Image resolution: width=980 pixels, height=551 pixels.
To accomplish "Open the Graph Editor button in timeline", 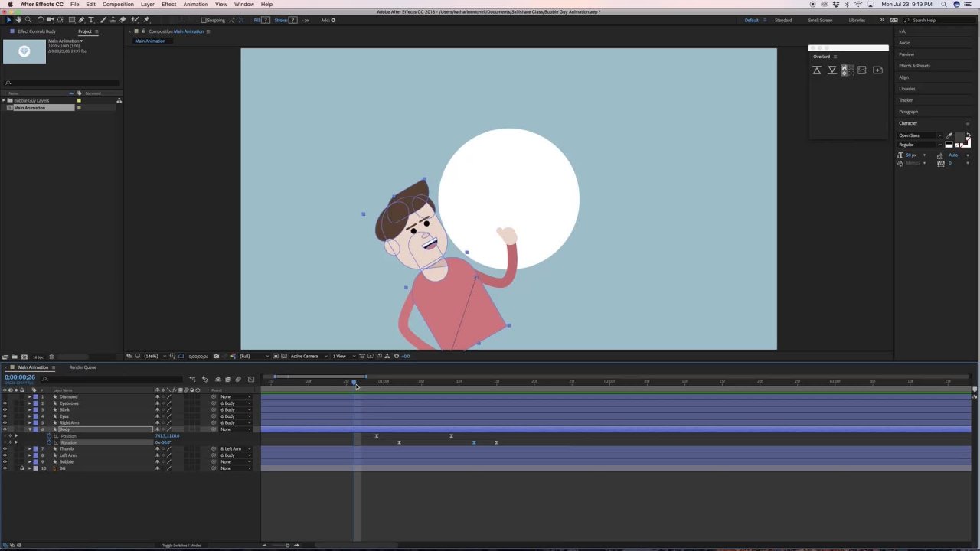I will (x=250, y=380).
